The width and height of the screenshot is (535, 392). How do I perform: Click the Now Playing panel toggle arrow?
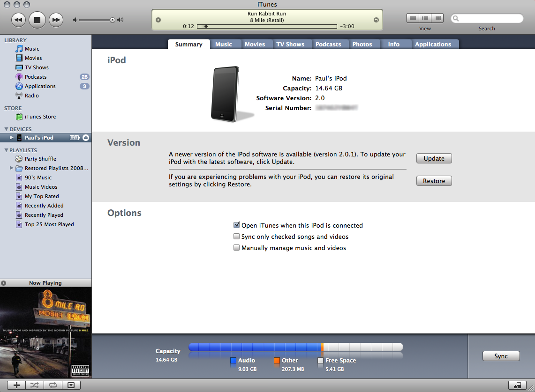point(3,283)
